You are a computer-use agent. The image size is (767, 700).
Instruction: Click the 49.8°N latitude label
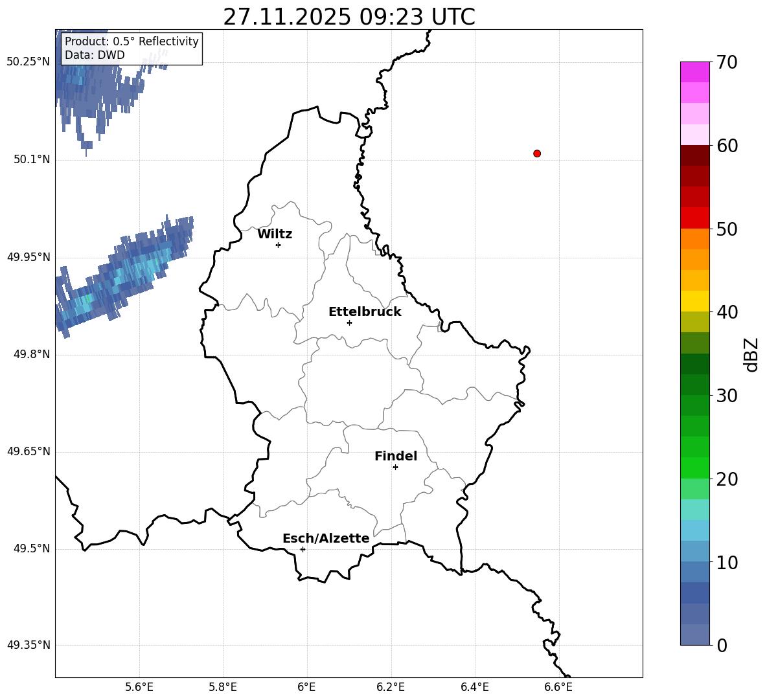(32, 354)
